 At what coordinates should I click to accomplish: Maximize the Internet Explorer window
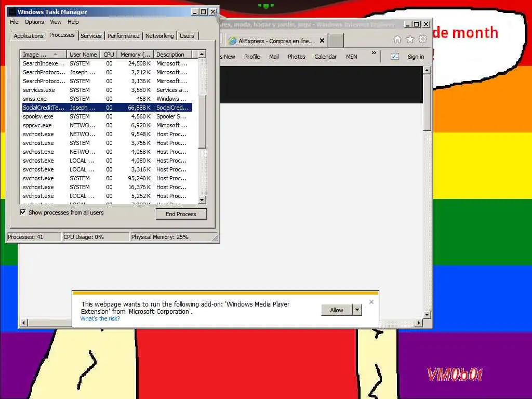(x=417, y=24)
